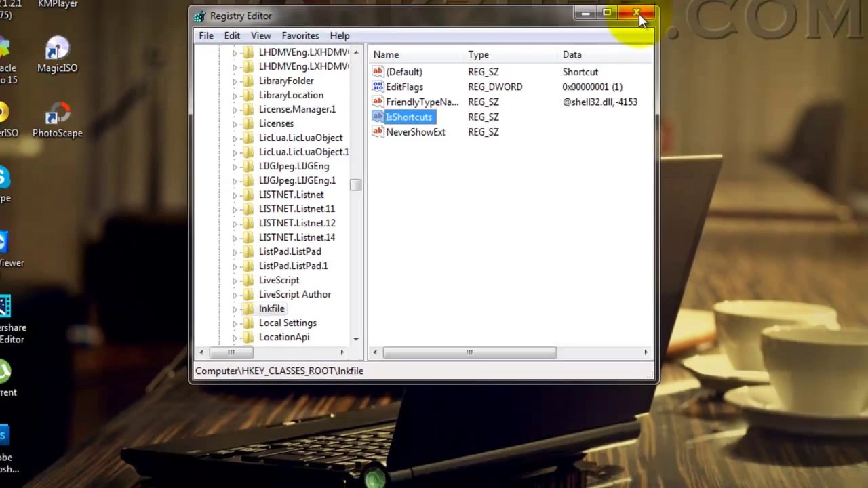The width and height of the screenshot is (868, 488).
Task: Select the EditFlags DWORD value icon
Action: (x=378, y=87)
